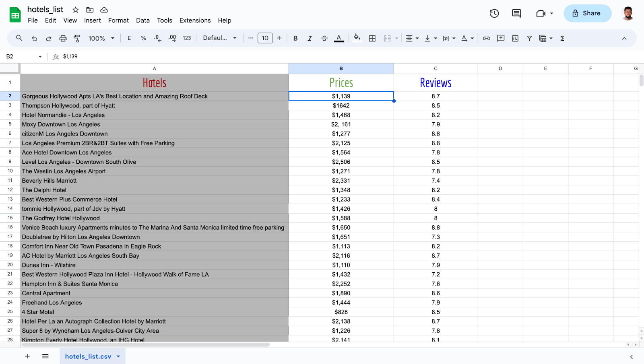
Task: View cloud save status
Action: (x=104, y=10)
